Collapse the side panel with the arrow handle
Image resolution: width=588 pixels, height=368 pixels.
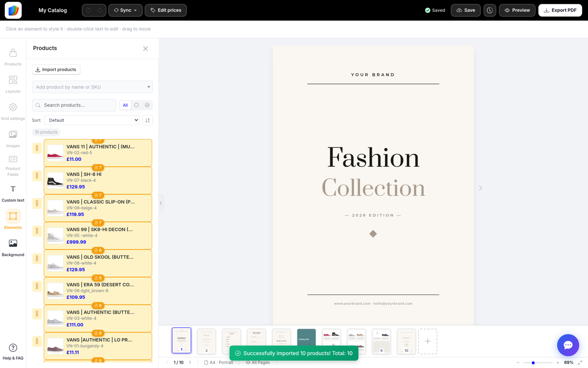tap(161, 203)
